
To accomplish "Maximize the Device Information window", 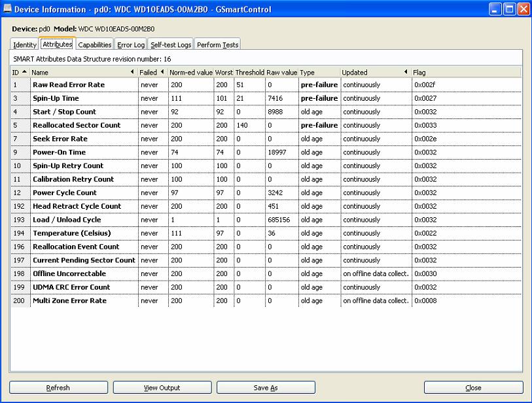I will 509,9.
